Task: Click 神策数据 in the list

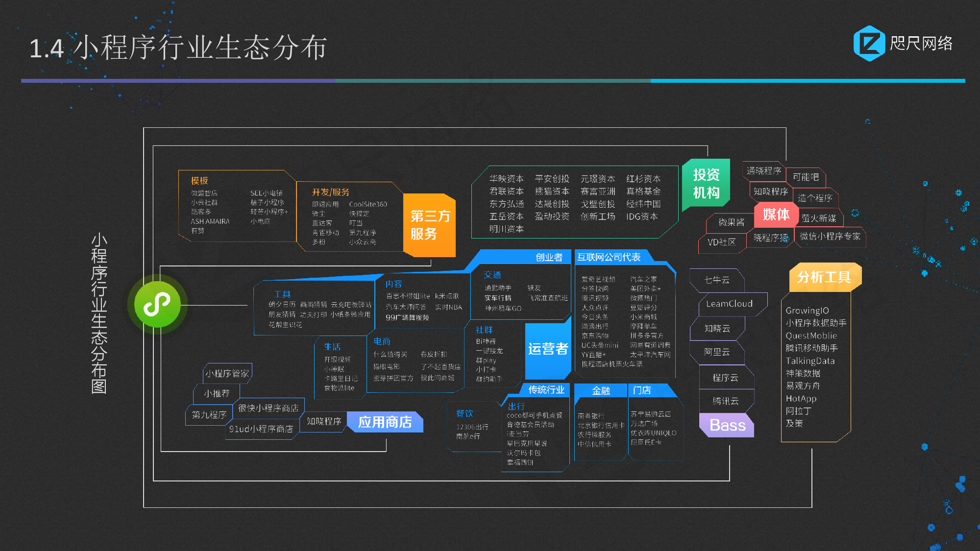Action: 803,373
